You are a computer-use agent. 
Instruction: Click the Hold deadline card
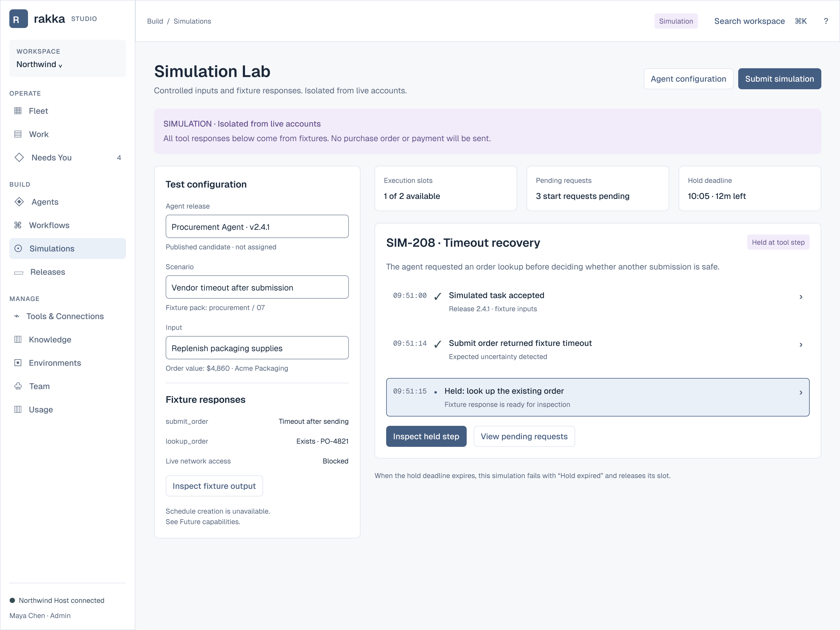pyautogui.click(x=750, y=188)
